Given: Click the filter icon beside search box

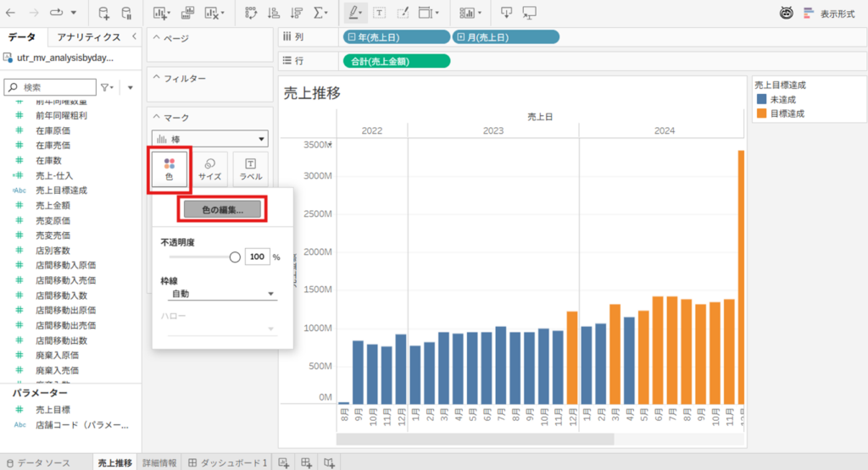Looking at the screenshot, I should pyautogui.click(x=106, y=87).
